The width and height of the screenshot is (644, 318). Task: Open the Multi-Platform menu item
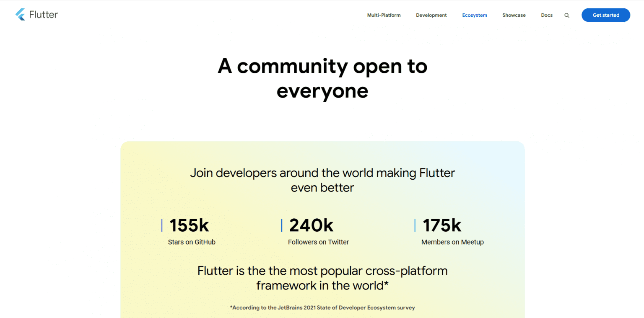click(384, 15)
